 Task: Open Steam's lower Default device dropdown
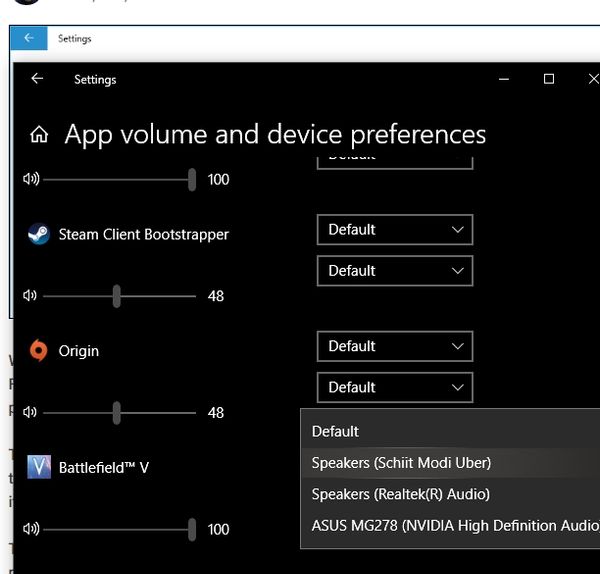click(394, 271)
